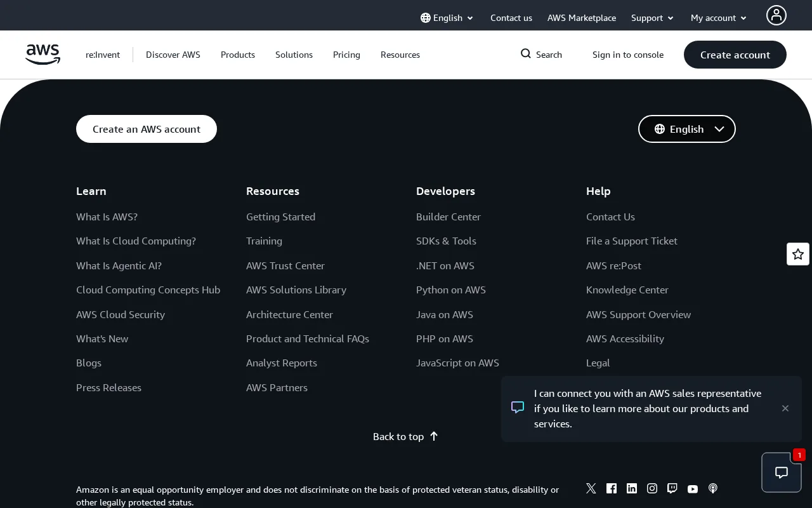Click the Create an AWS account button
812x508 pixels.
[x=147, y=129]
